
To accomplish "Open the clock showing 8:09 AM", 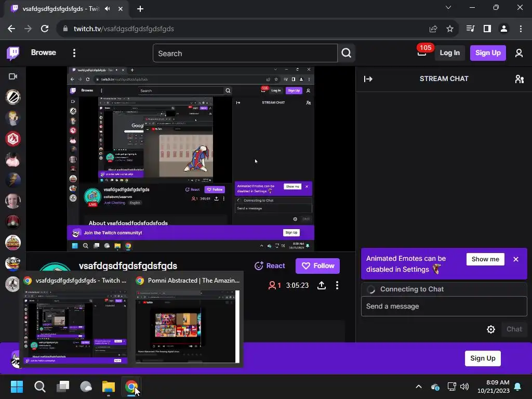I will [494, 387].
